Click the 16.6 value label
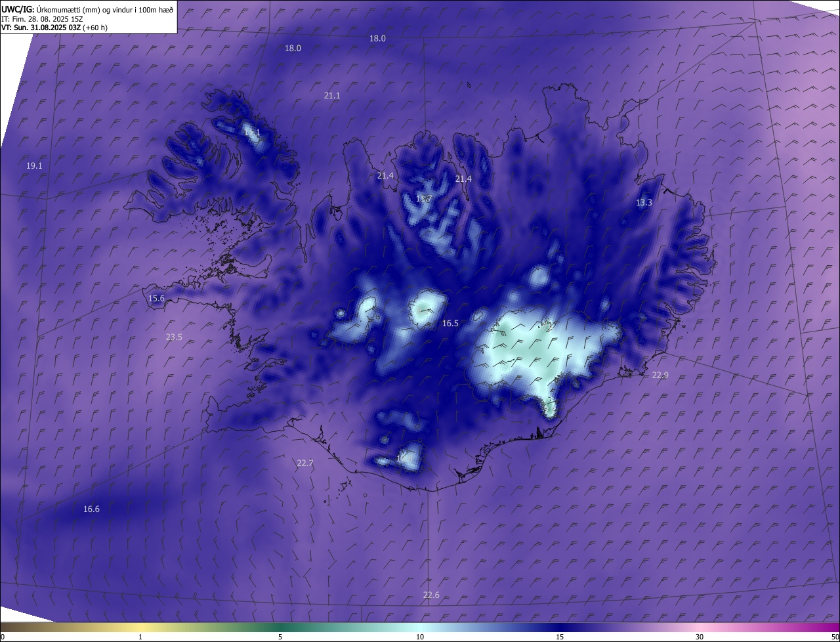840x642 pixels. 91,509
